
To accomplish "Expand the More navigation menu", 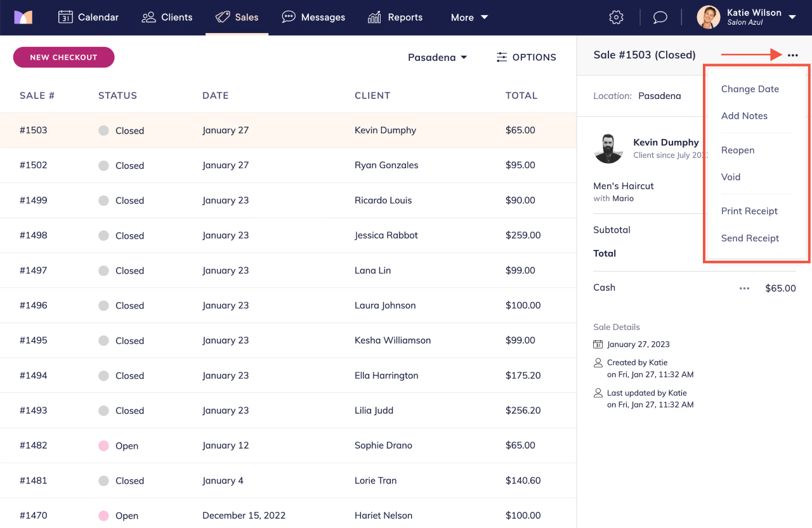I will point(469,17).
